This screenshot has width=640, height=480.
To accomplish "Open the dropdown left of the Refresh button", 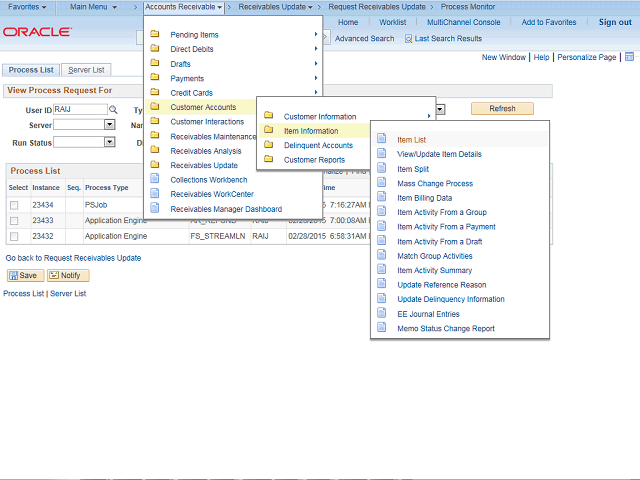I will point(440,109).
